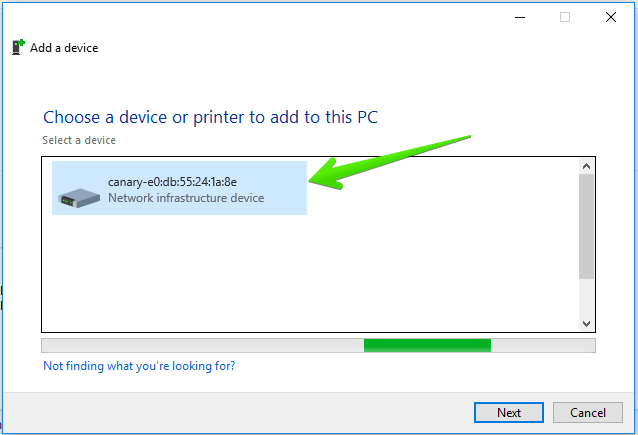638x435 pixels.
Task: Minimize the Add a device window
Action: tap(520, 17)
